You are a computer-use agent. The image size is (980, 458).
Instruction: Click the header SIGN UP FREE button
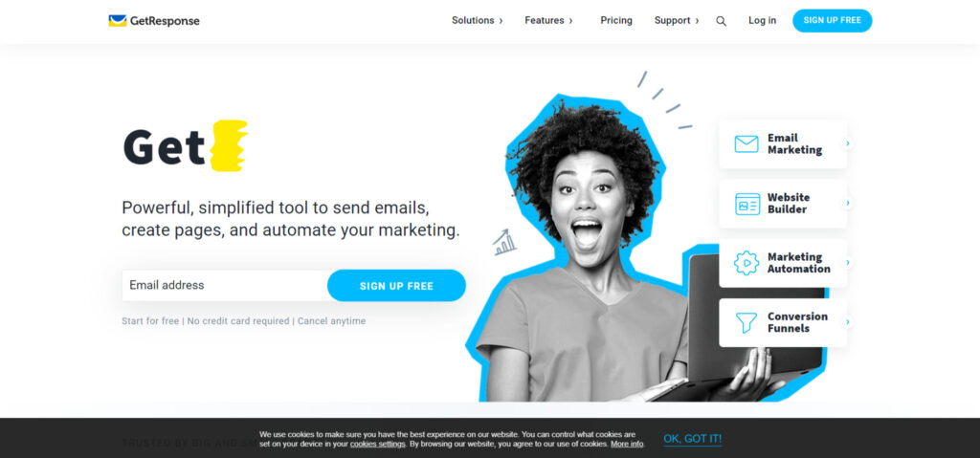click(832, 21)
